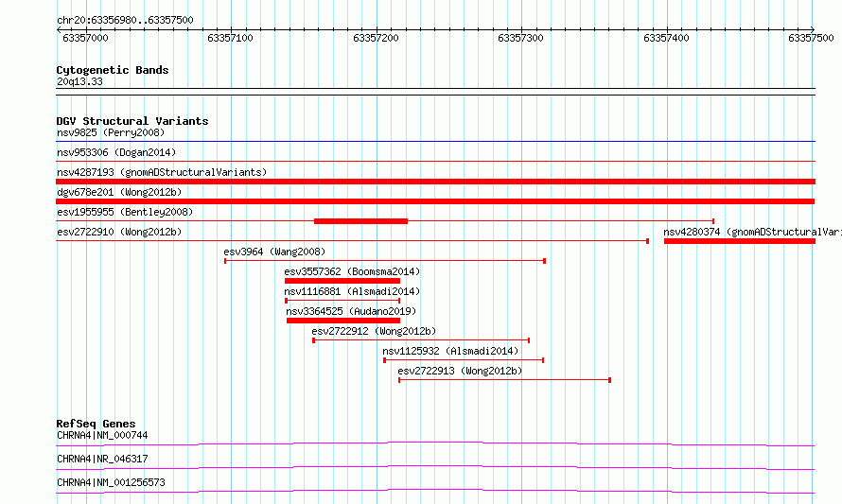Open the Cytogenetic Bands track heading
Screen dimensions: 842x504
[x=113, y=70]
